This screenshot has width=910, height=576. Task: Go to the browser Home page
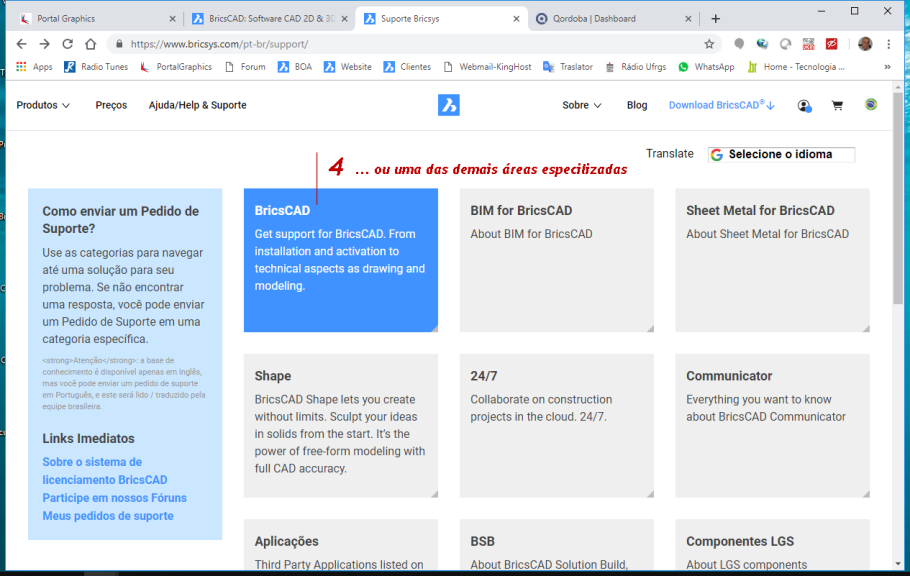(91, 44)
